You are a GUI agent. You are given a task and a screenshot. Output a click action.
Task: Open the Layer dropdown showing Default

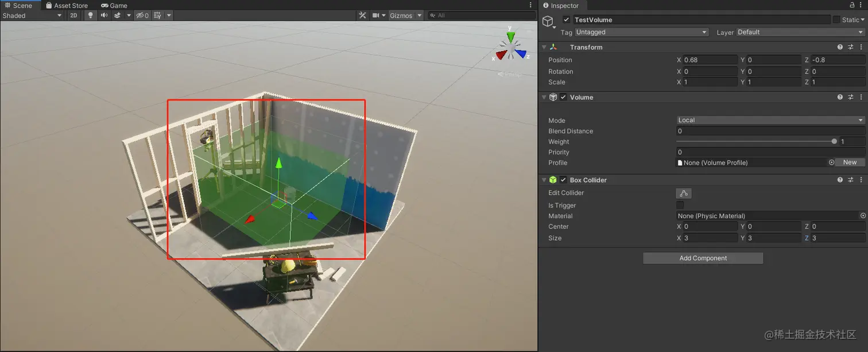[x=801, y=32]
